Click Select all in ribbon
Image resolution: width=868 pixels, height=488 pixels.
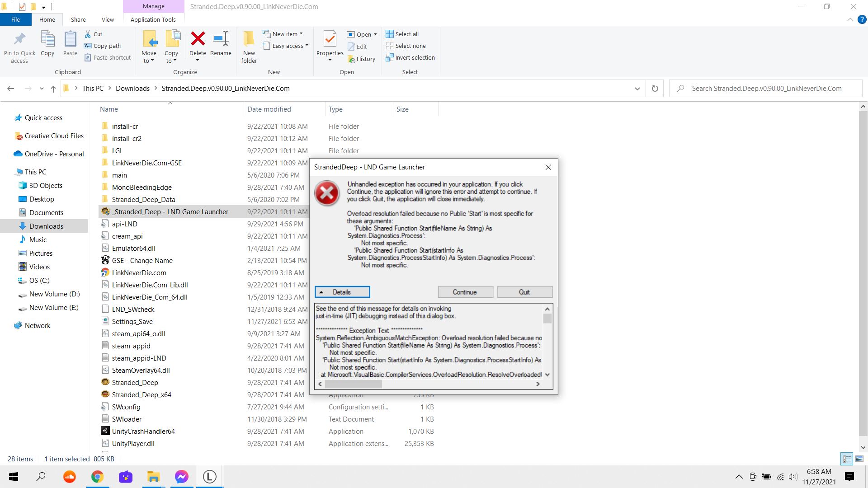point(402,34)
